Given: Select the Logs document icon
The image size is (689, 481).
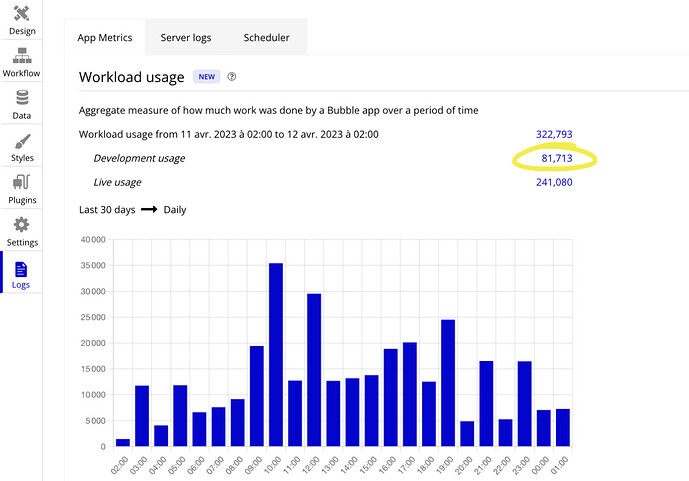Looking at the screenshot, I should (x=21, y=269).
